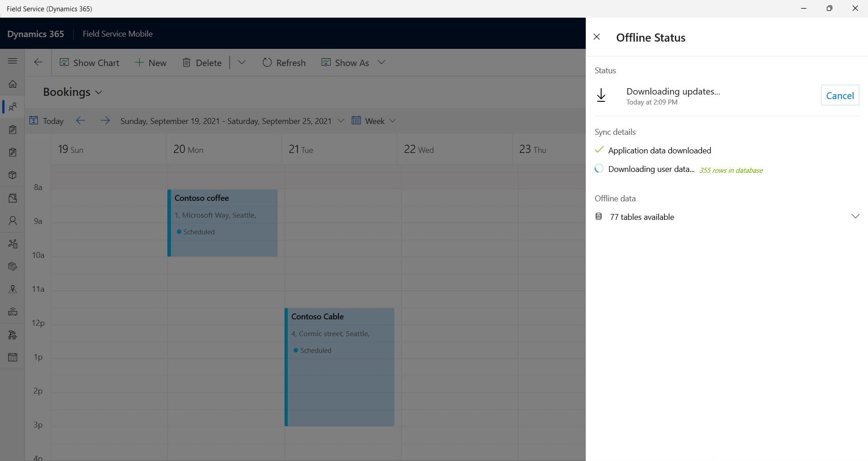Viewport: 868px width, 461px height.
Task: Open the Contoso coffee booking
Action: click(x=223, y=223)
